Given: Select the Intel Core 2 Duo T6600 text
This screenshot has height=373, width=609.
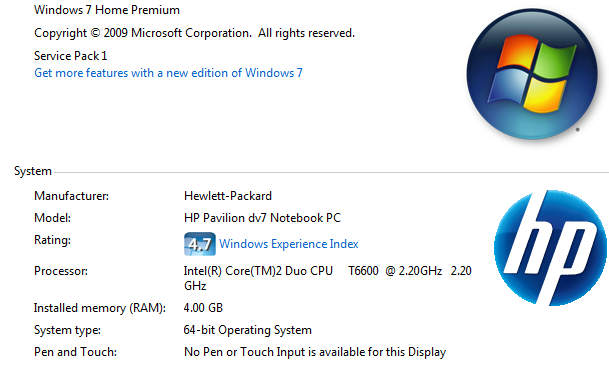Looking at the screenshot, I should click(327, 278).
